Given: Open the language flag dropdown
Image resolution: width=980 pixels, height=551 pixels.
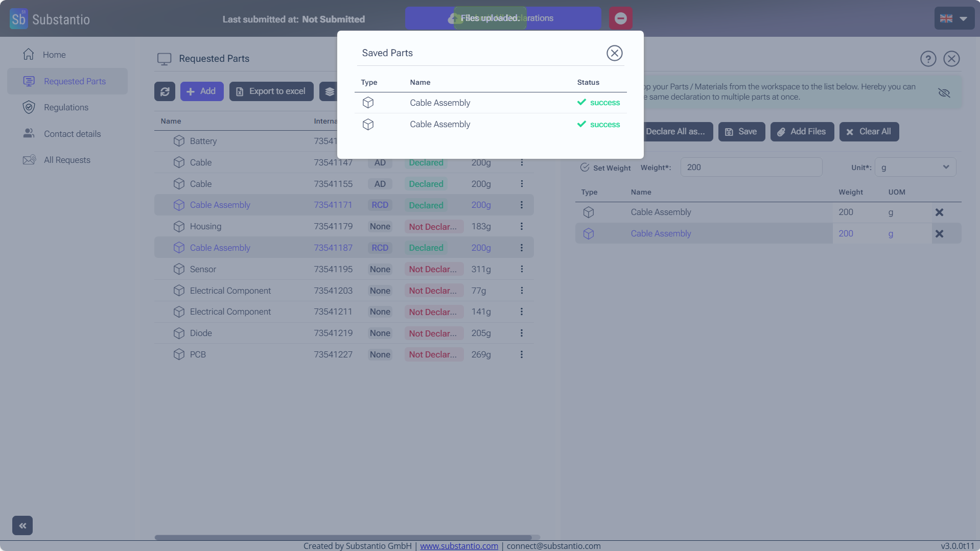Looking at the screenshot, I should coord(953,18).
